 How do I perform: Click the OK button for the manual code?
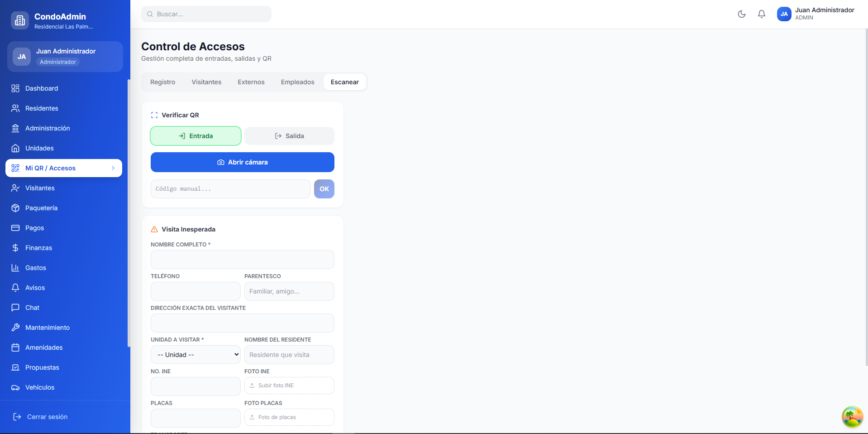click(x=324, y=189)
